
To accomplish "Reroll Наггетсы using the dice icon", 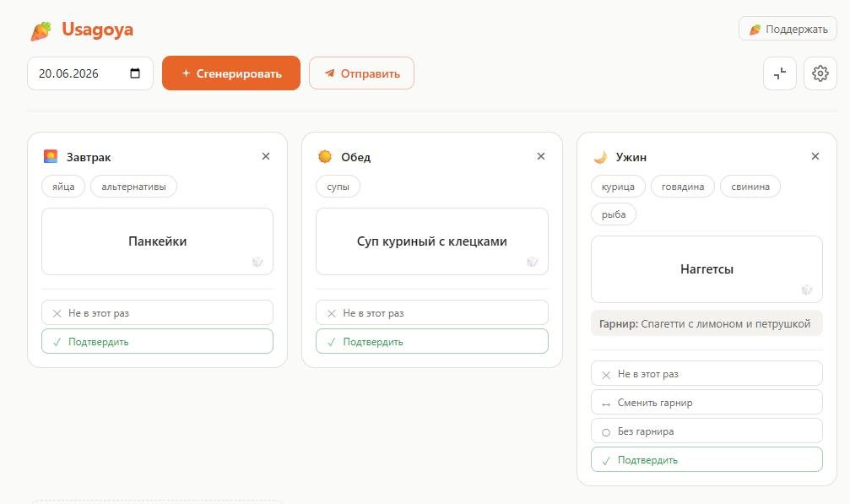I will point(807,290).
